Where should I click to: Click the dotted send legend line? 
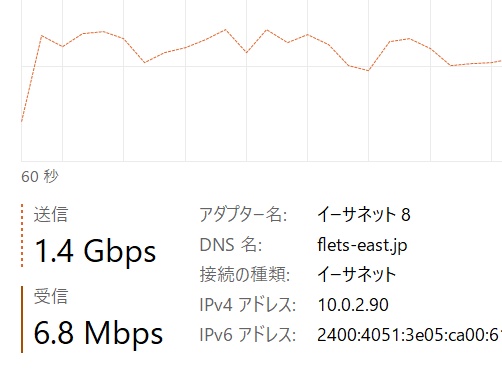(22, 236)
